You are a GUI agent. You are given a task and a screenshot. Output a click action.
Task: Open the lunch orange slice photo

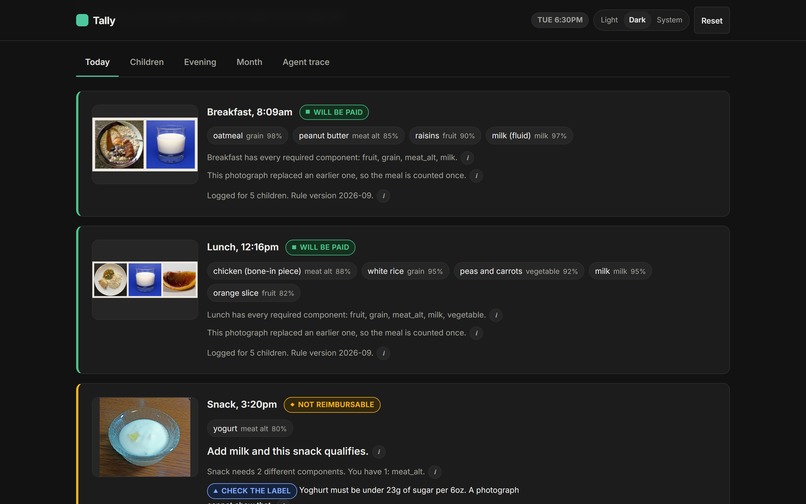[x=179, y=280]
